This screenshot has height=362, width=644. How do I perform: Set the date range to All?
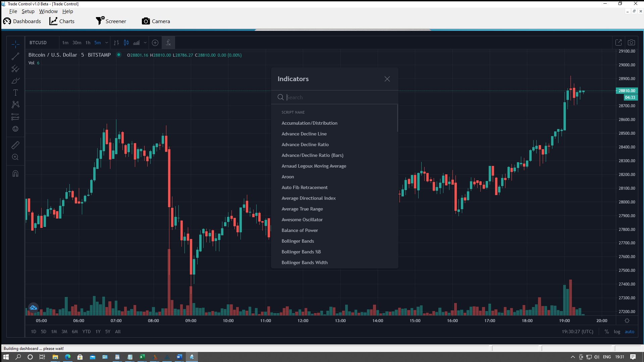(x=118, y=331)
